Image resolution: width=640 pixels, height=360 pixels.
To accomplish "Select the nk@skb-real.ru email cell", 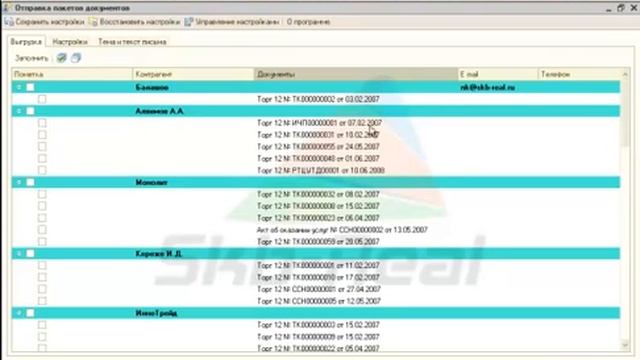I will tap(487, 87).
